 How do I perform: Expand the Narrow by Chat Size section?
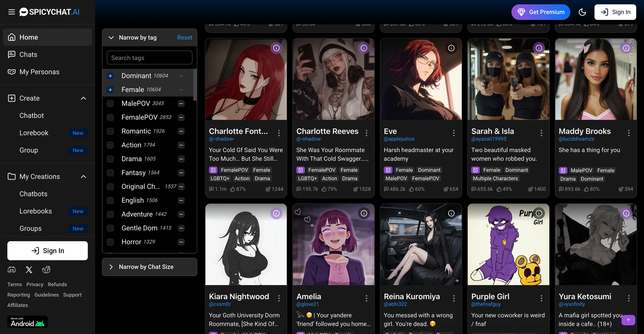[111, 267]
